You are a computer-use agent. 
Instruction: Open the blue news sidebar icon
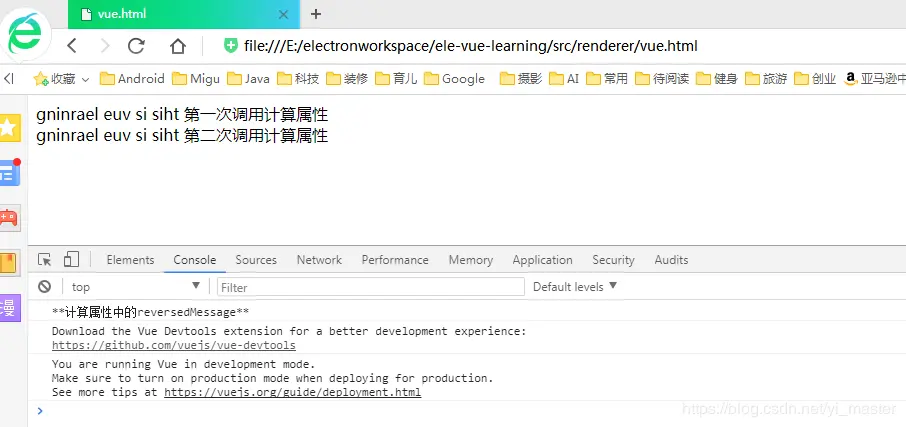tap(10, 172)
